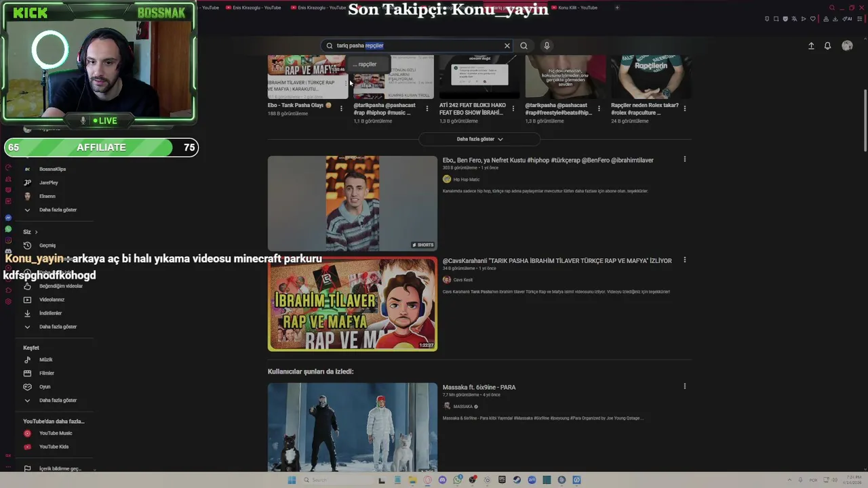The image size is (868, 488).
Task: Clear the YouTube search box with the X
Action: [x=507, y=45]
